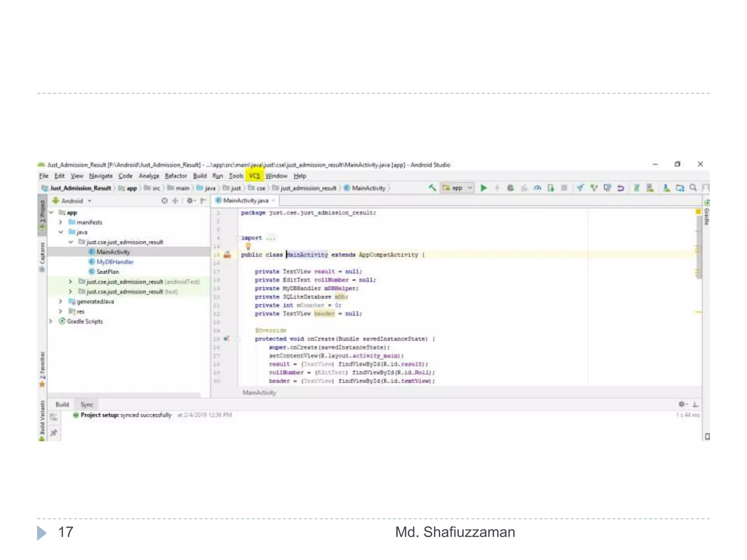Open the VCS menu
This screenshot has width=747, height=560.
click(254, 176)
